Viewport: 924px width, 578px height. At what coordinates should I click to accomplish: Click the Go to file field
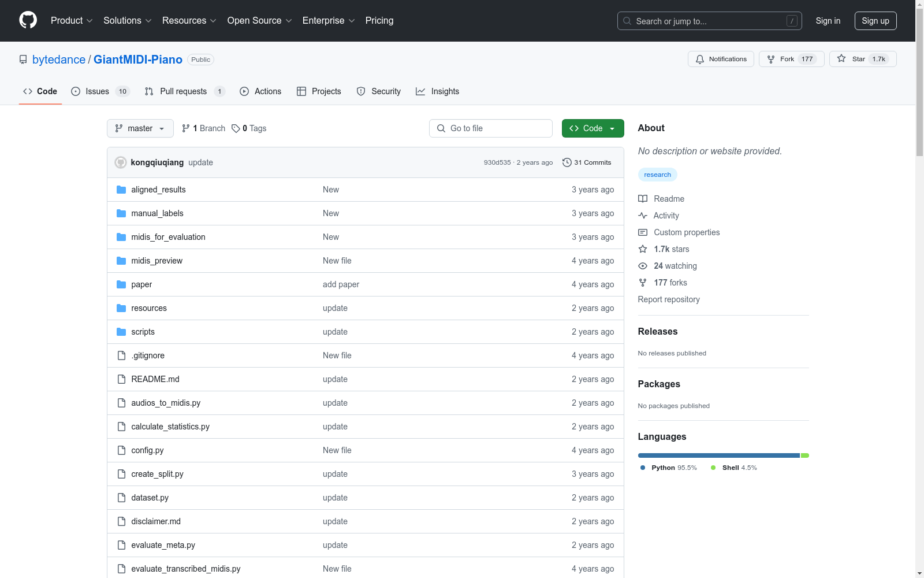point(491,128)
